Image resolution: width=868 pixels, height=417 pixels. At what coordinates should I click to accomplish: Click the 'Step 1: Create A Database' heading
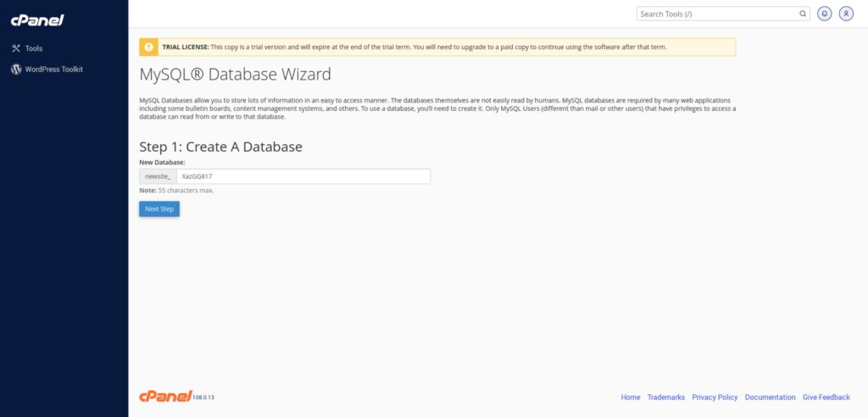point(221,147)
